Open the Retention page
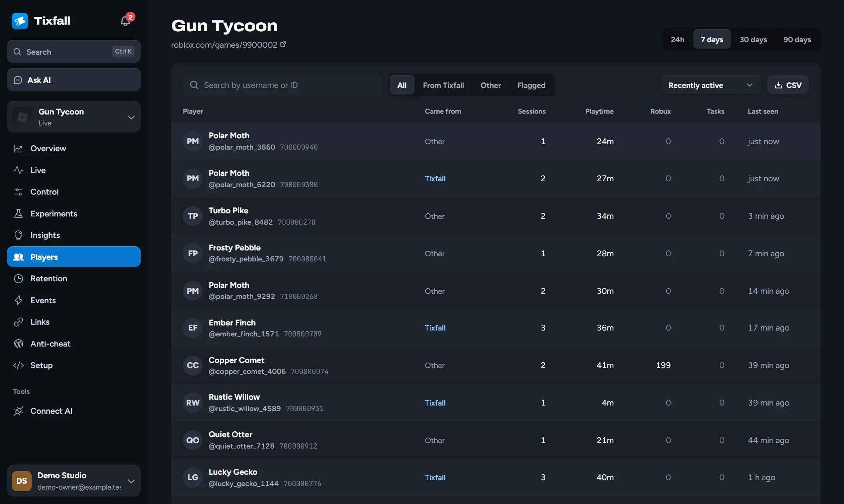 point(74,279)
